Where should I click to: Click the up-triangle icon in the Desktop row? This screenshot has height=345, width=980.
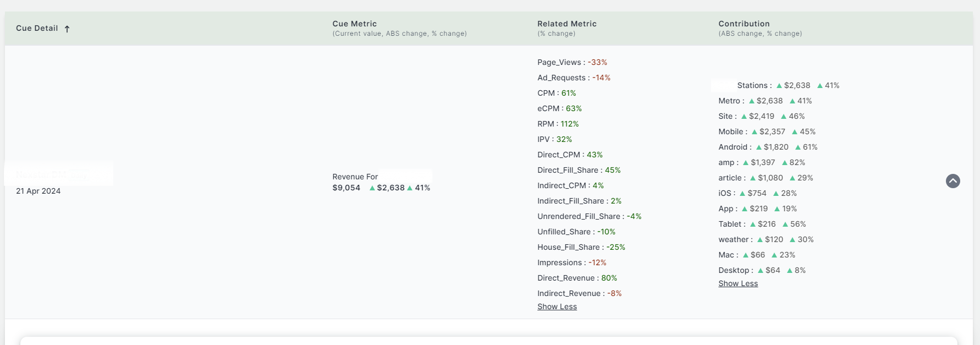tap(760, 271)
